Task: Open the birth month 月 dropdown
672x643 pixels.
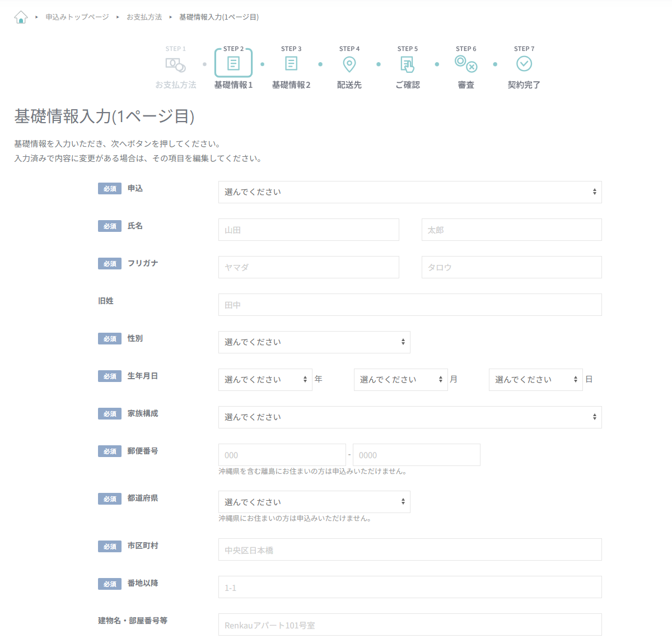Action: [x=400, y=380]
